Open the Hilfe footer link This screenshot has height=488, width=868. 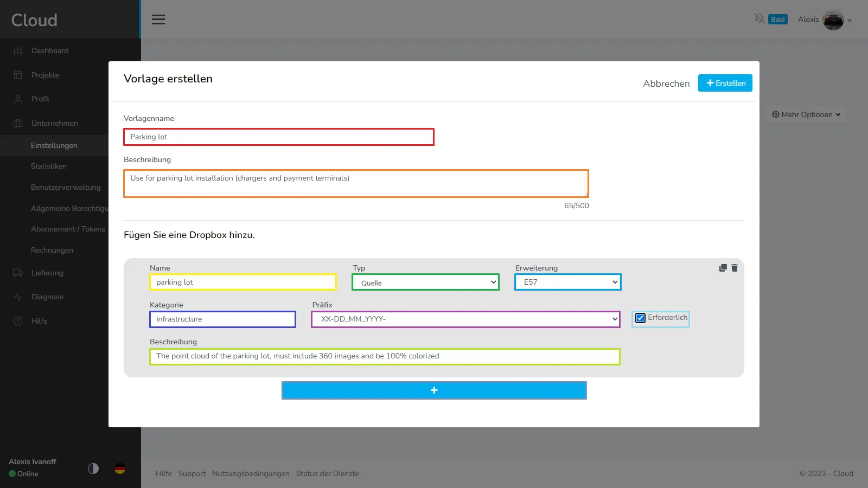(x=164, y=473)
